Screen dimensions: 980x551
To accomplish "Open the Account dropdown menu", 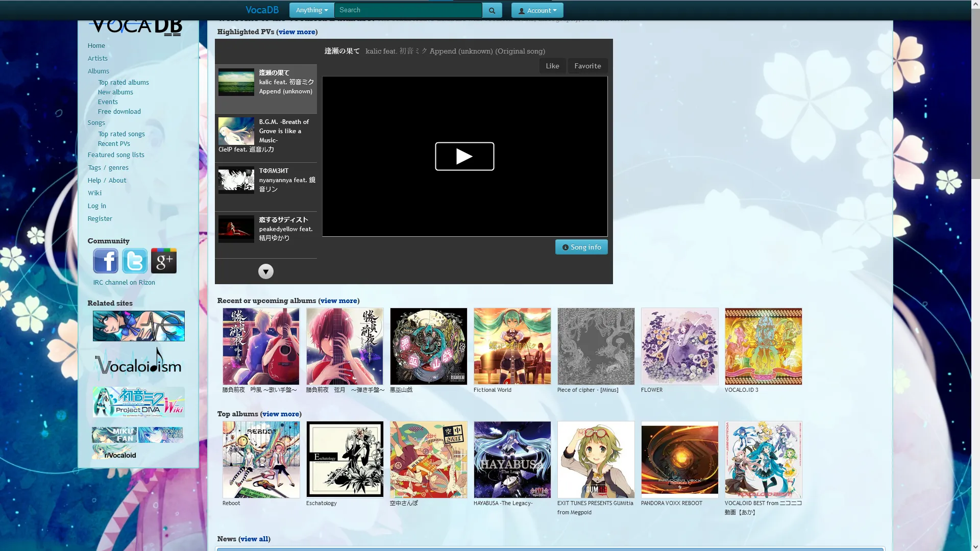I will (x=537, y=10).
